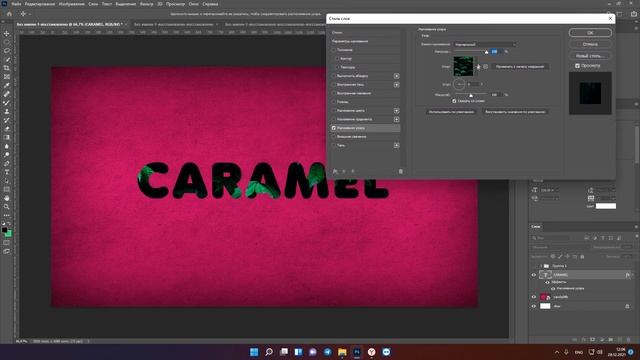Select the Eyedropper tool
Image resolution: width=640 pixels, height=360 pixels.
click(7, 85)
